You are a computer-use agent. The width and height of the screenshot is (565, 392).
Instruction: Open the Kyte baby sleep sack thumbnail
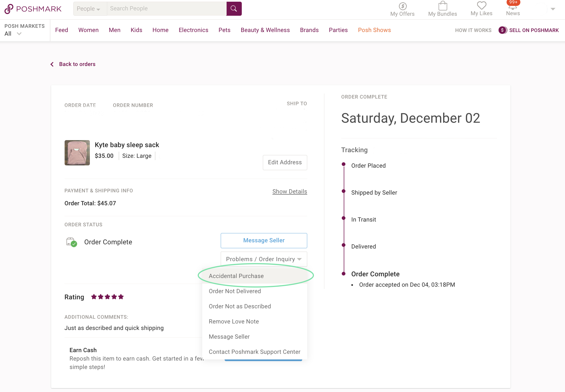tap(77, 153)
